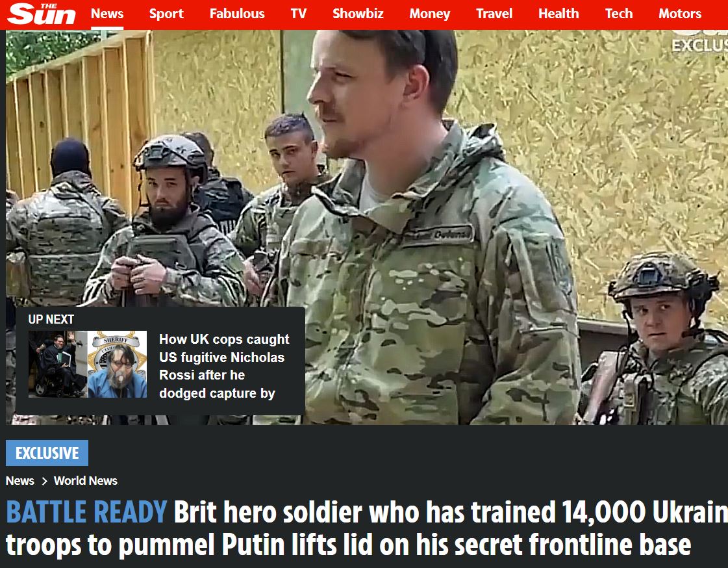The image size is (728, 568).
Task: Open the 'How UK cops caught' Up Next story
Action: [224, 366]
